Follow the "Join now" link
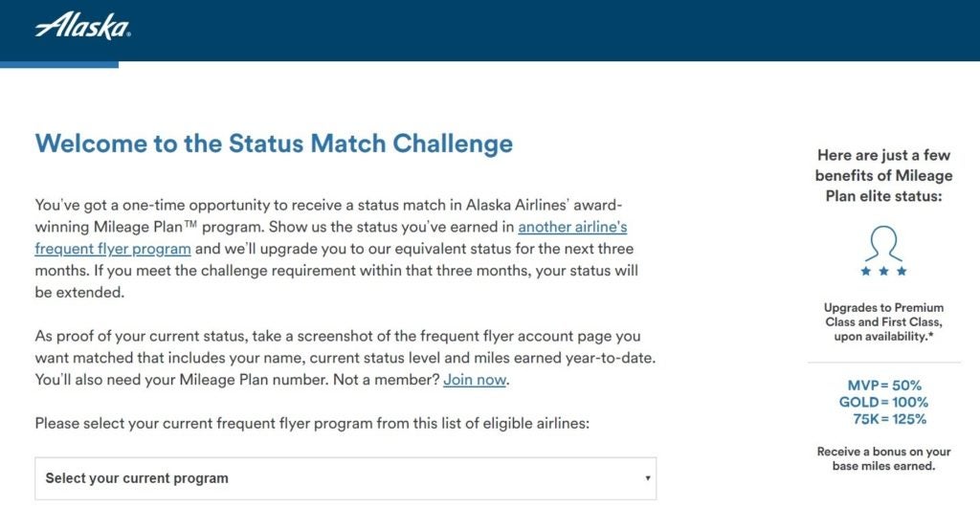 tap(475, 380)
